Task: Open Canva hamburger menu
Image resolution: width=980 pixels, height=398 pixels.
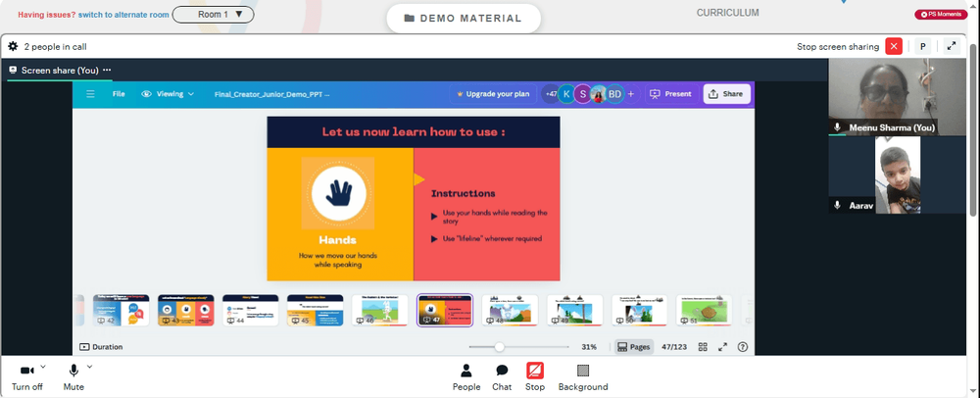Action: [x=90, y=94]
